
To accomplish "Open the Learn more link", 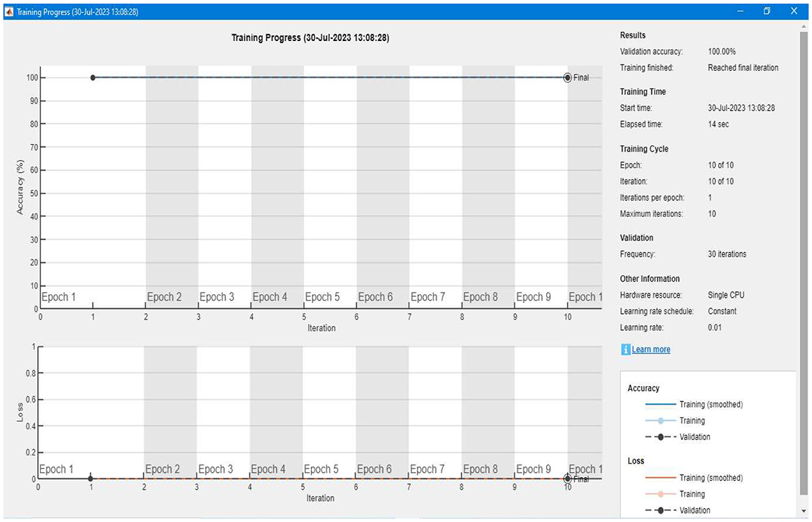I will pos(651,349).
